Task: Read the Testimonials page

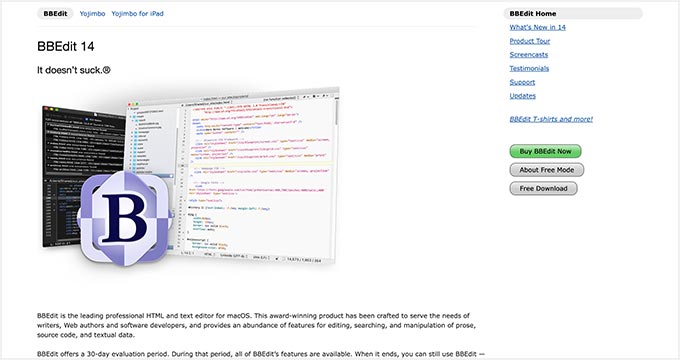Action: 529,69
